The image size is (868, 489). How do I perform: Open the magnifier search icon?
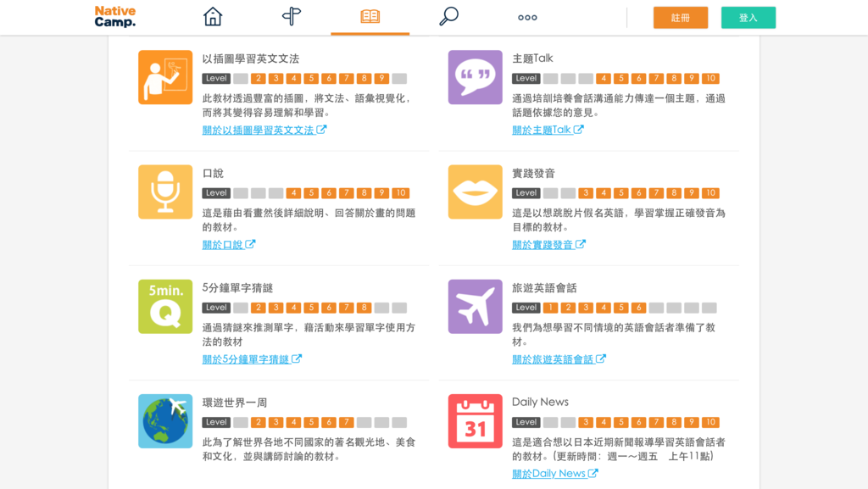pos(449,17)
